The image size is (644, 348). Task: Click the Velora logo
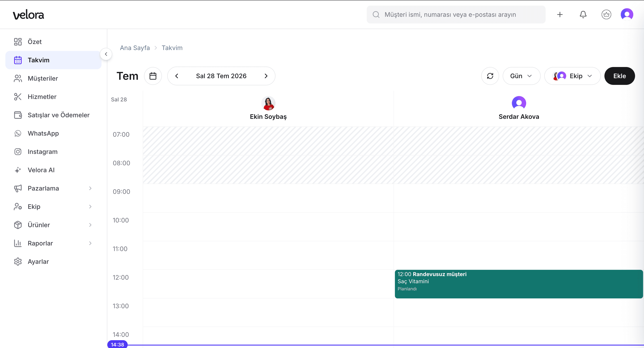click(x=28, y=15)
